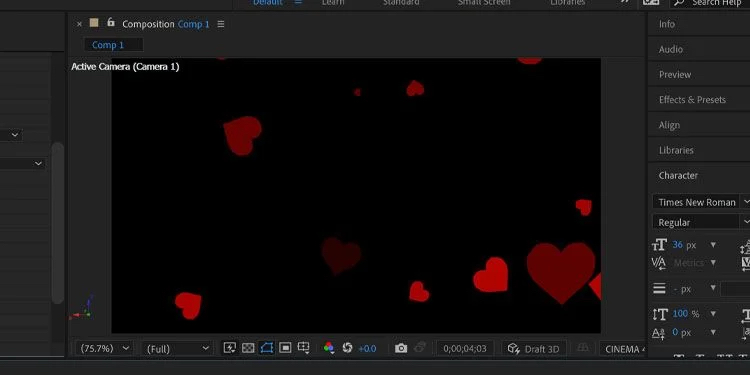The height and width of the screenshot is (375, 750).
Task: Click the composition color label square
Action: point(94,22)
